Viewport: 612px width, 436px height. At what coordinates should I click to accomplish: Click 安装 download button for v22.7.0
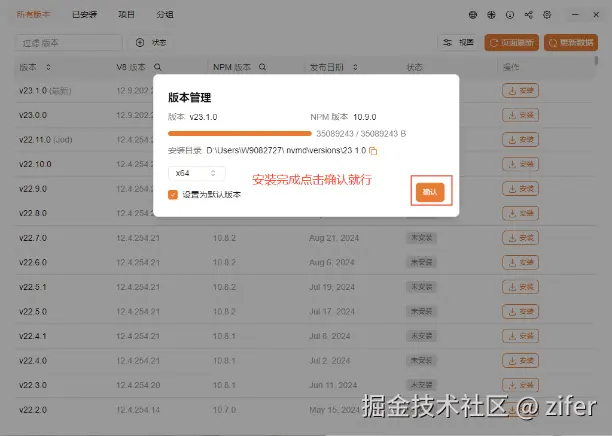(x=520, y=238)
